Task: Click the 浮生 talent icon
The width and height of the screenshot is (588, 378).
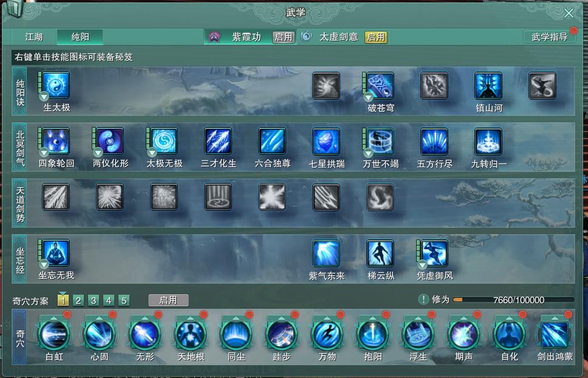Action: coord(419,334)
